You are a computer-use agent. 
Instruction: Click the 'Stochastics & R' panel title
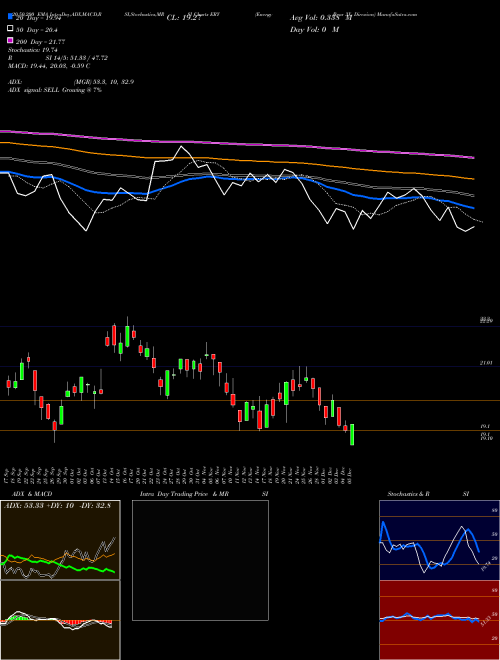[408, 494]
